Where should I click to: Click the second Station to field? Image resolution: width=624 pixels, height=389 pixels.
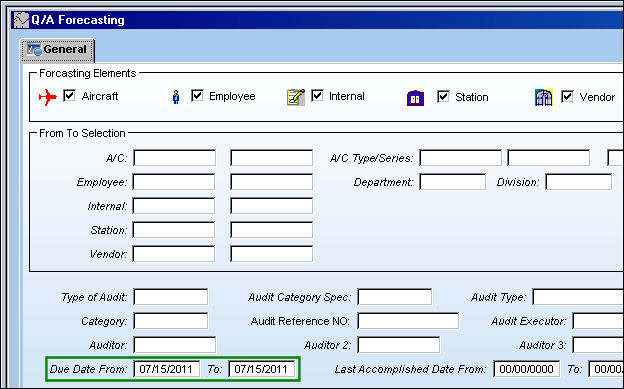click(271, 230)
